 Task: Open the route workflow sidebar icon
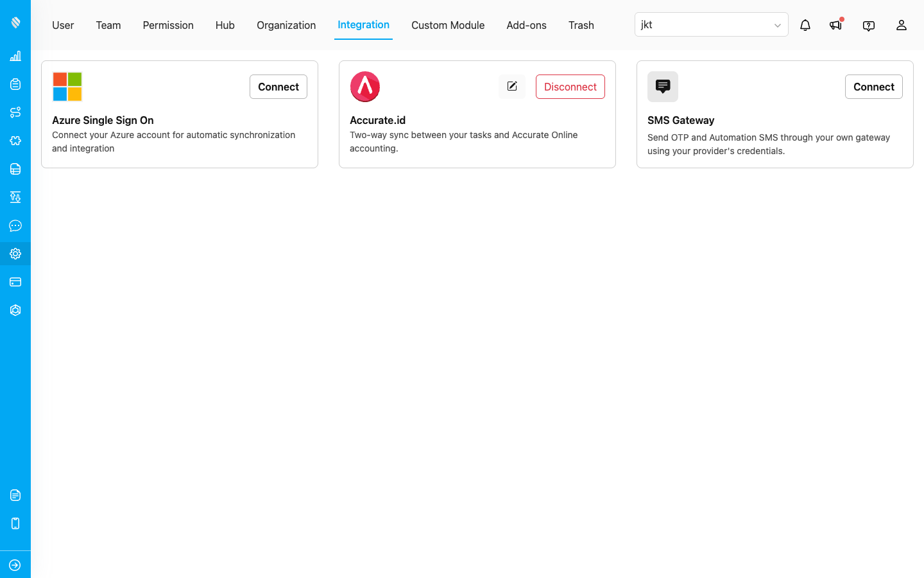15,112
